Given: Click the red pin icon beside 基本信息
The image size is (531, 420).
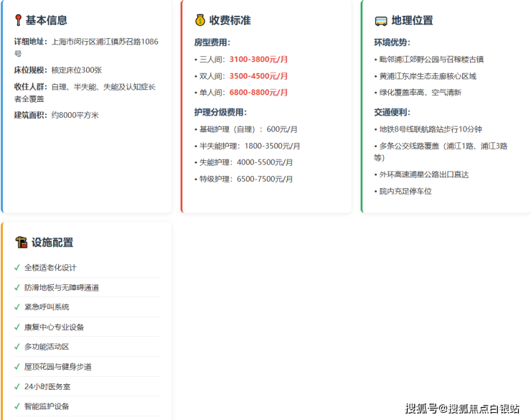Looking at the screenshot, I should pyautogui.click(x=19, y=20).
